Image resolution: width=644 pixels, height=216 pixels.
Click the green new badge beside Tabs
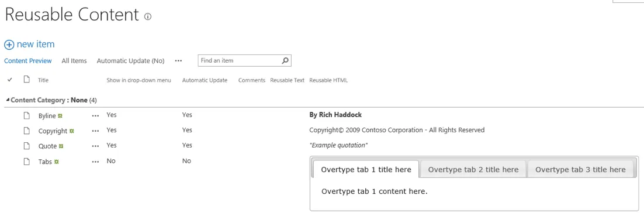[x=56, y=162]
